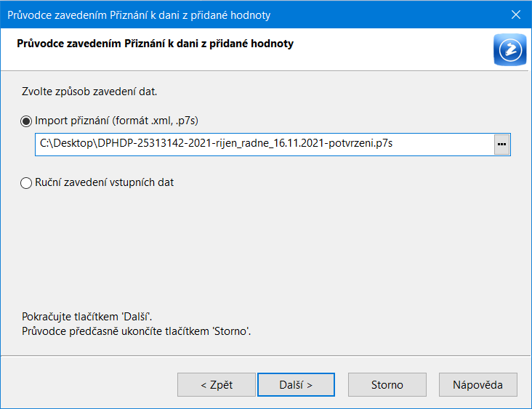Continue with the 'Další >' button

coord(296,384)
